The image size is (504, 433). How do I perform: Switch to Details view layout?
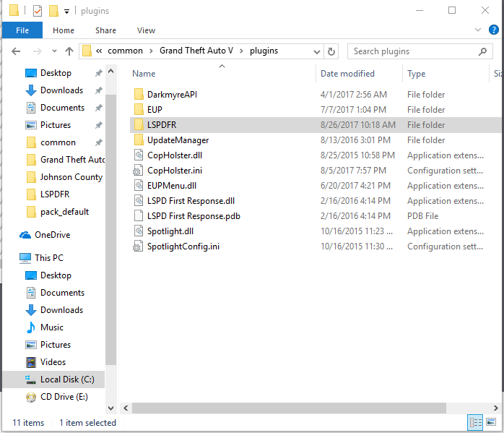click(x=475, y=422)
